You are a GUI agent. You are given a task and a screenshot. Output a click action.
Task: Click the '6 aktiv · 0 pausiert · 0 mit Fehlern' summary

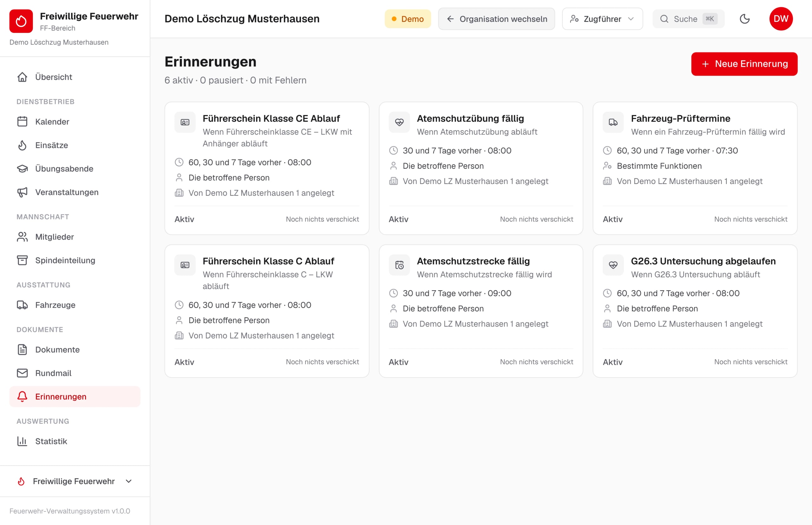(x=236, y=80)
